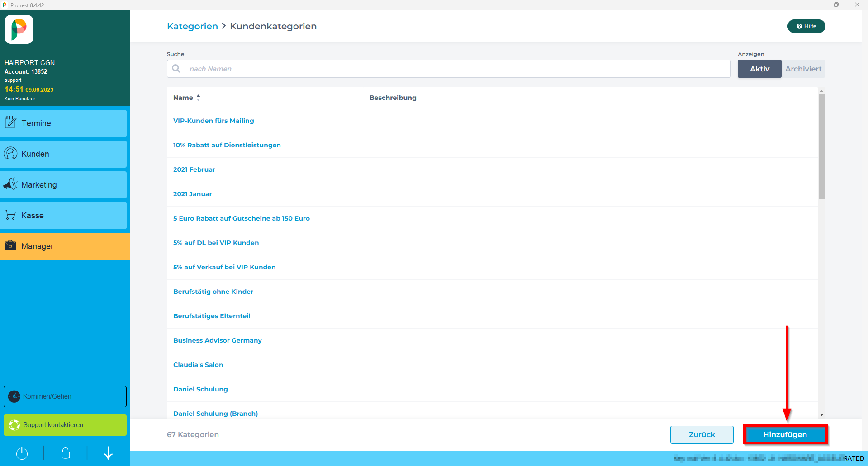Viewport: 868px width, 466px height.
Task: Click Support kontaktieren button
Action: [65, 425]
